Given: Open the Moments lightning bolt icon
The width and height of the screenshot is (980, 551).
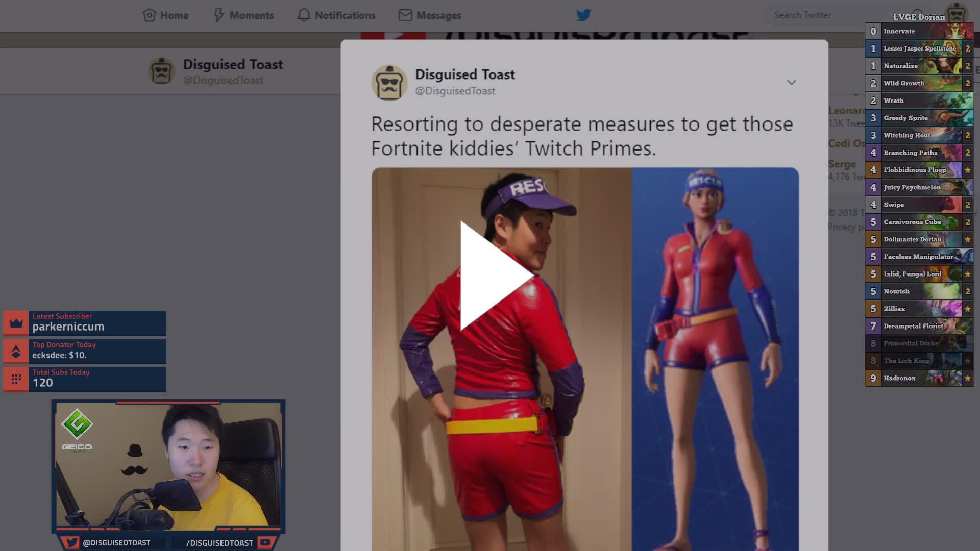Looking at the screenshot, I should tap(218, 15).
